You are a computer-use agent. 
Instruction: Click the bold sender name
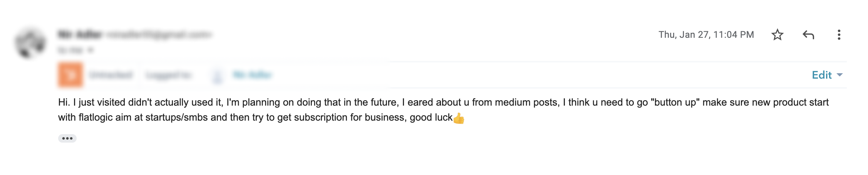coord(80,35)
